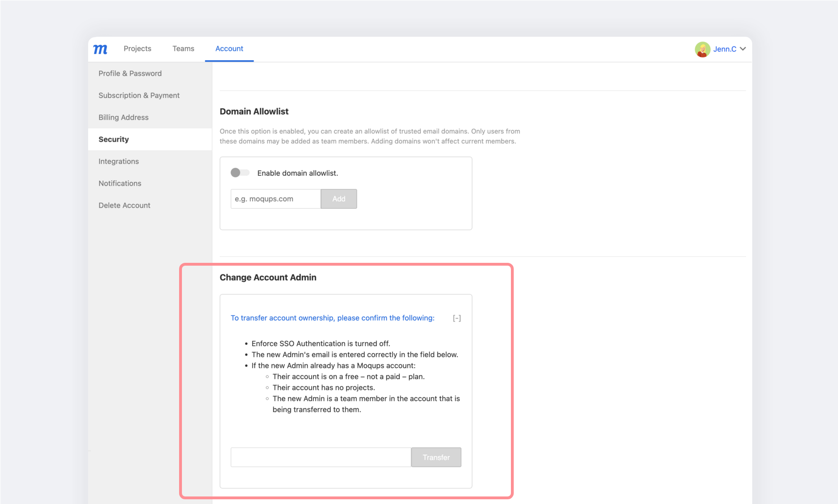Enable the domain allowlist toggle
This screenshot has height=504, width=838.
pos(240,173)
